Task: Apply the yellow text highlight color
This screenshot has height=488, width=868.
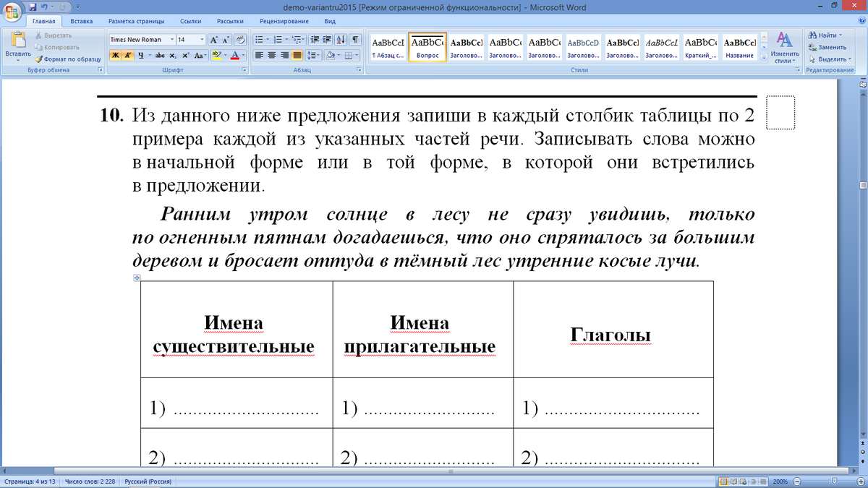Action: pos(216,55)
